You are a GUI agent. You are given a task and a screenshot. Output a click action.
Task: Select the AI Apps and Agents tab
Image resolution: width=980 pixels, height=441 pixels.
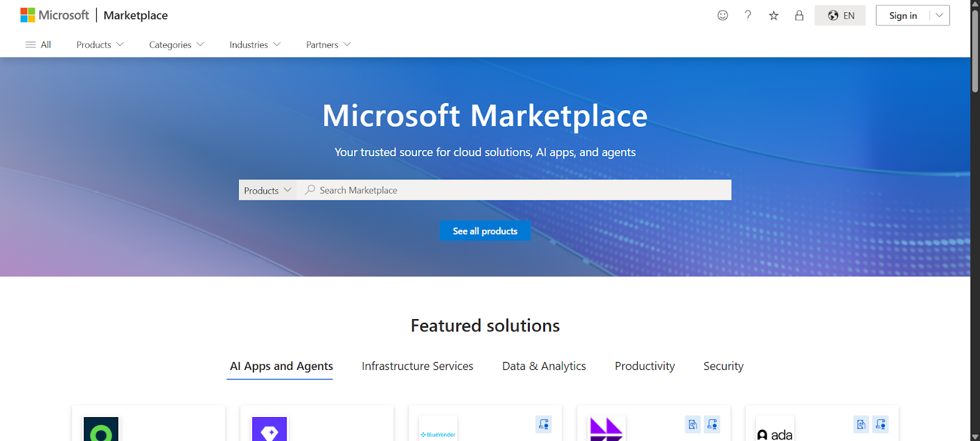[x=281, y=366]
